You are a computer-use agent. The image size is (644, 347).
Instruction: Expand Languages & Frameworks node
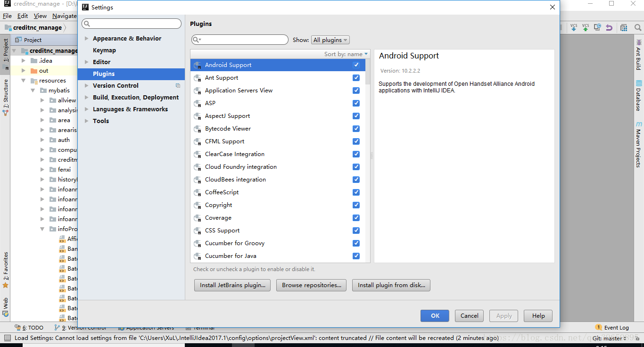pos(86,109)
